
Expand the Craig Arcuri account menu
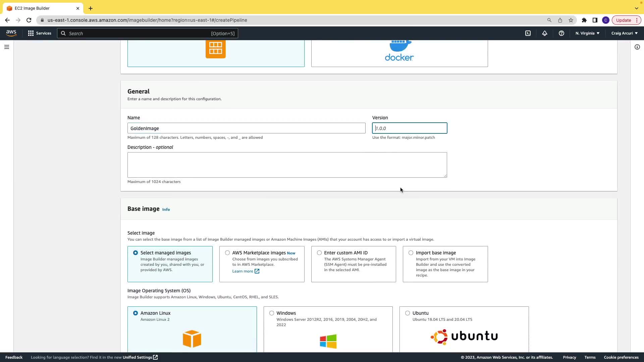pyautogui.click(x=624, y=33)
